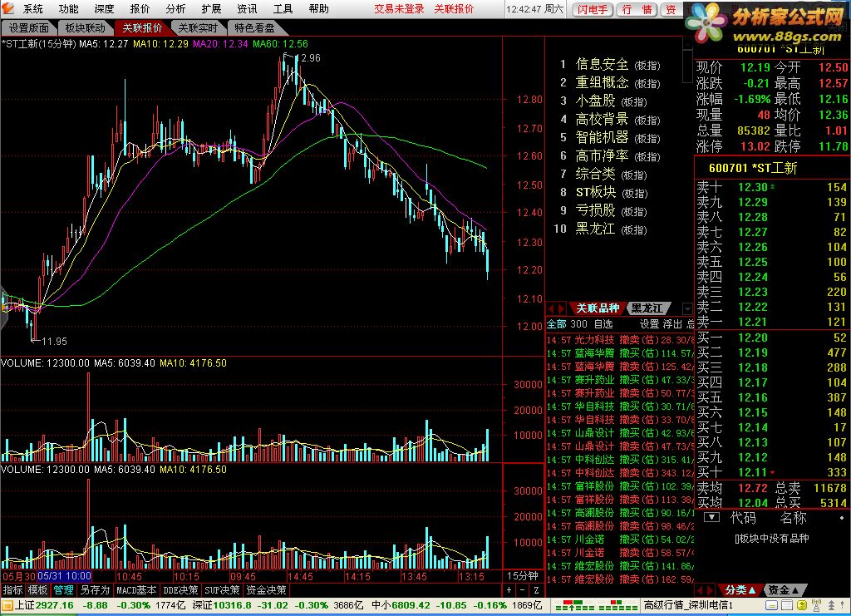Open the 分析 menu
Screen dimensions: 851x616
coord(175,8)
